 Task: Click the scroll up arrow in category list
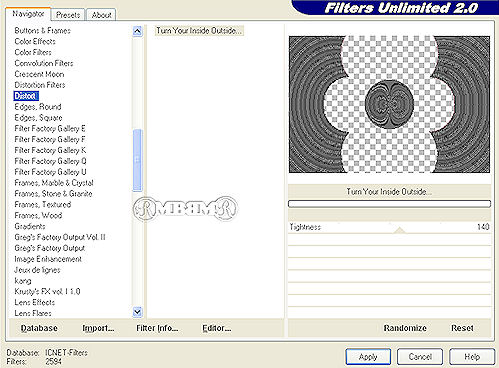(137, 31)
